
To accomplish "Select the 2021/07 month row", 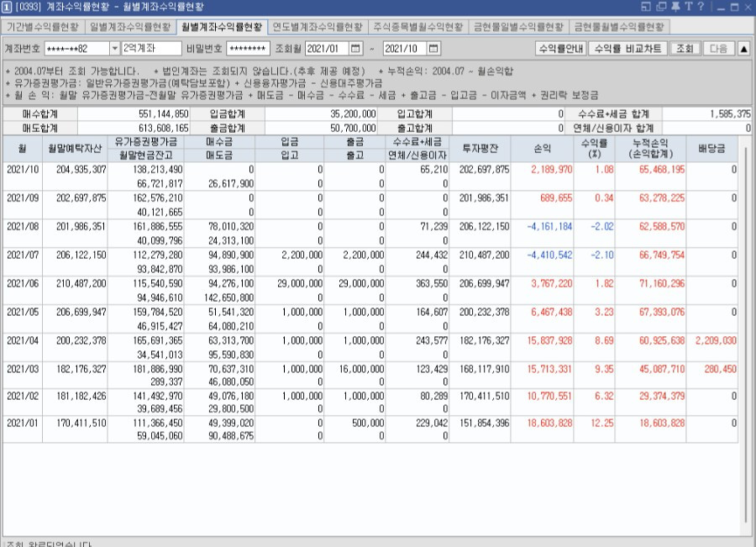I will [x=370, y=262].
